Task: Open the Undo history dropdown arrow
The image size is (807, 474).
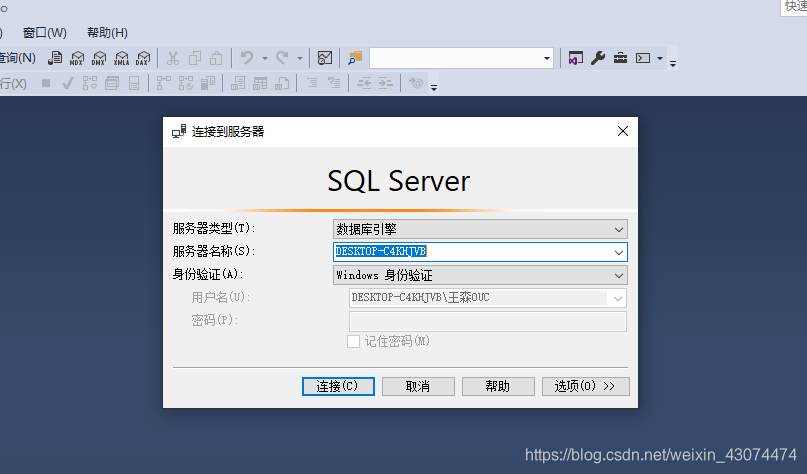Action: (x=265, y=58)
